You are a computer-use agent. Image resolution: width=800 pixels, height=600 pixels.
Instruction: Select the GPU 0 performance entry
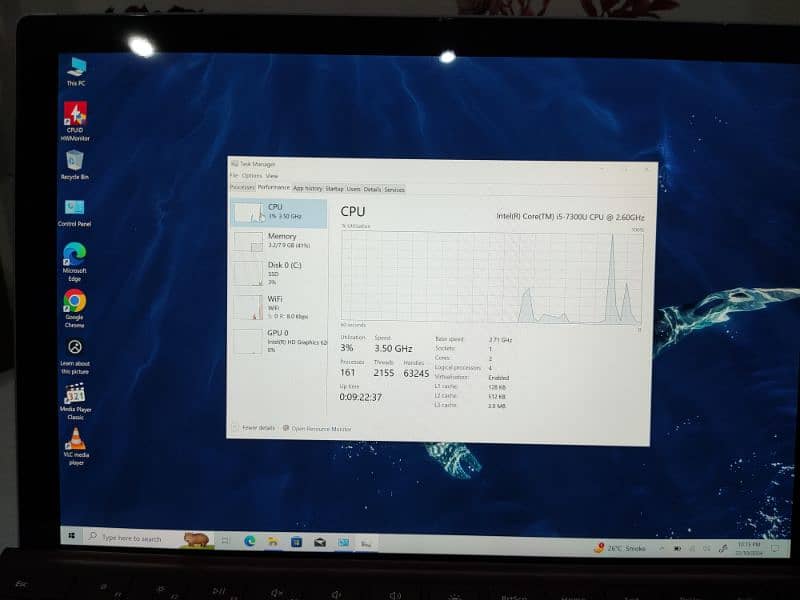click(280, 339)
